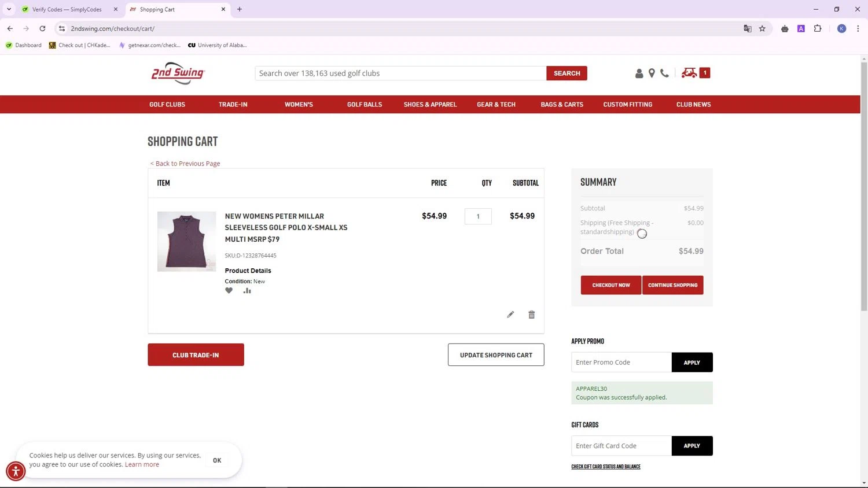Bookmark this page with star icon
Viewport: 868px width, 488px height.
[762, 28]
